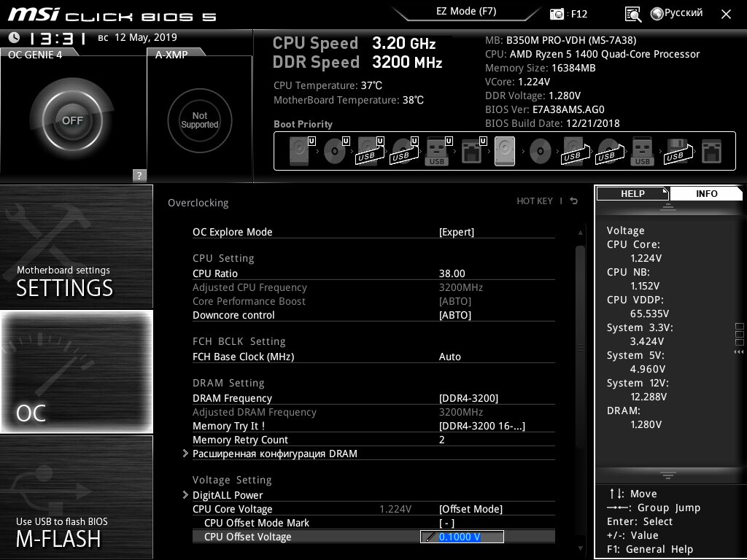Change language via the globe Русский icon
Viewport: 747px width, 560px height.
(x=676, y=13)
